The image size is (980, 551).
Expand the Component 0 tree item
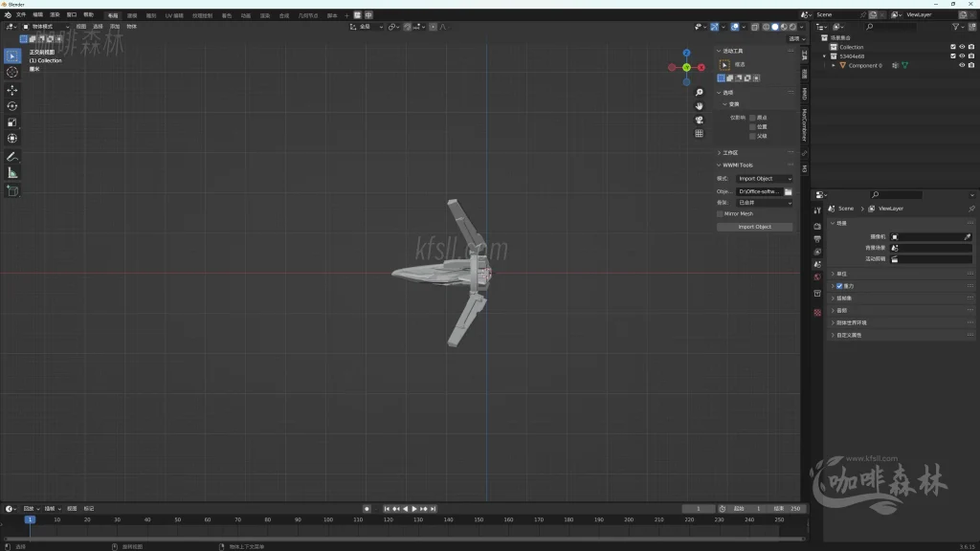pos(834,66)
